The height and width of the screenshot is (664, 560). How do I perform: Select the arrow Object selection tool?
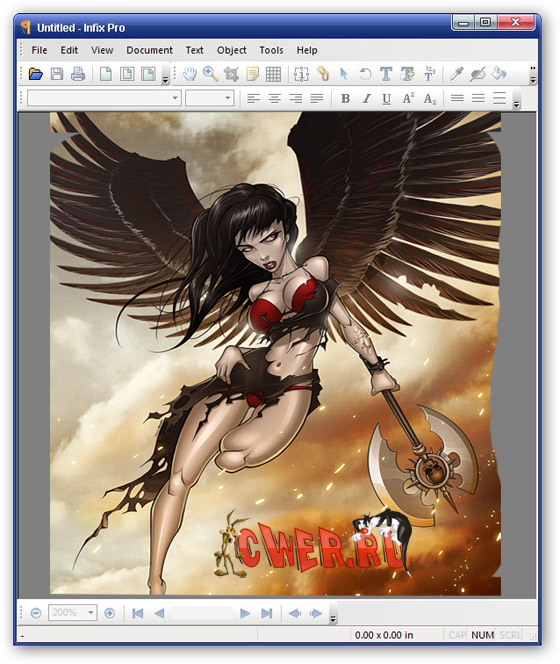click(344, 74)
